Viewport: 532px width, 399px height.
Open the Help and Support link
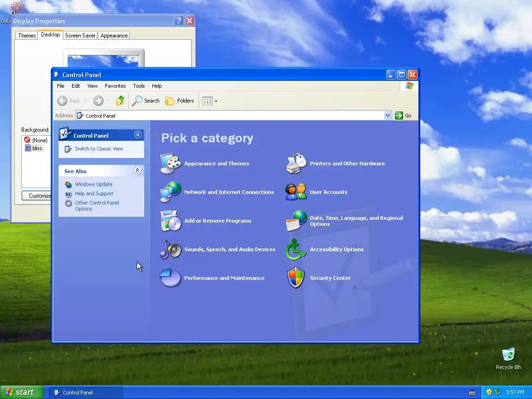point(94,193)
